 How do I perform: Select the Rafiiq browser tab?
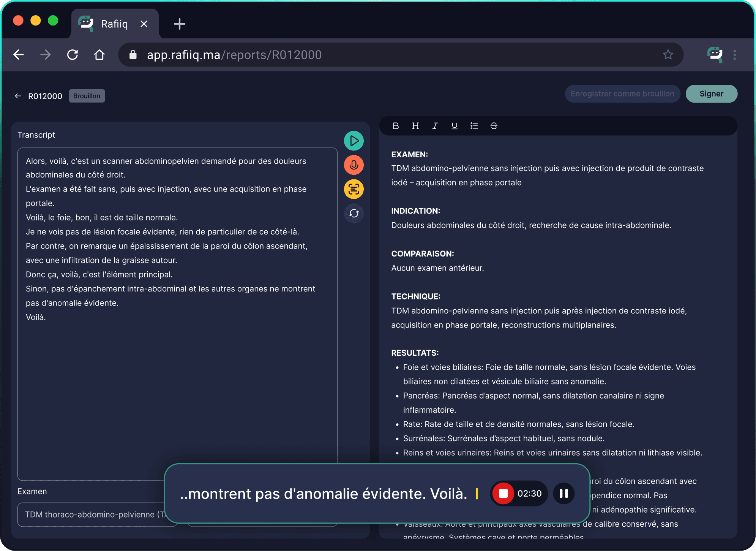pyautogui.click(x=114, y=24)
